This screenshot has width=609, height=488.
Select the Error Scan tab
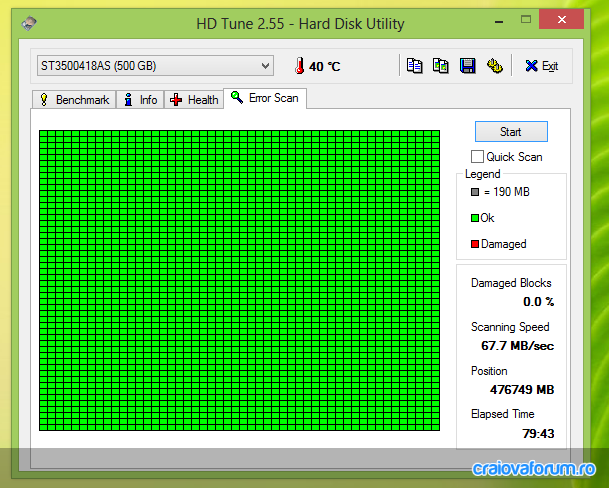(265, 98)
